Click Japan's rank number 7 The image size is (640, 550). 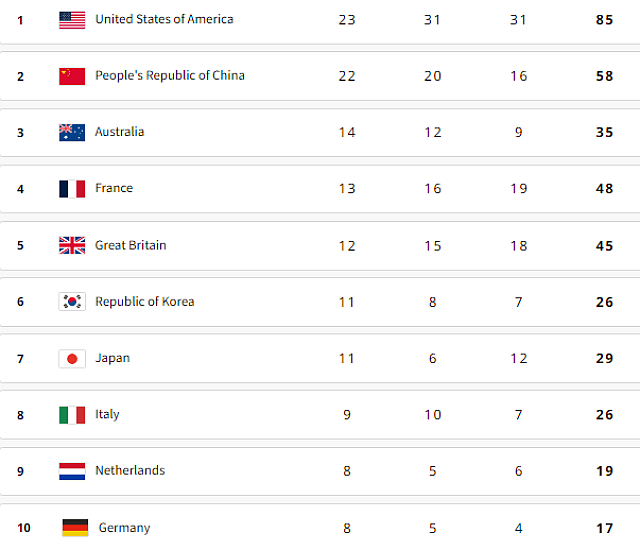[20, 358]
